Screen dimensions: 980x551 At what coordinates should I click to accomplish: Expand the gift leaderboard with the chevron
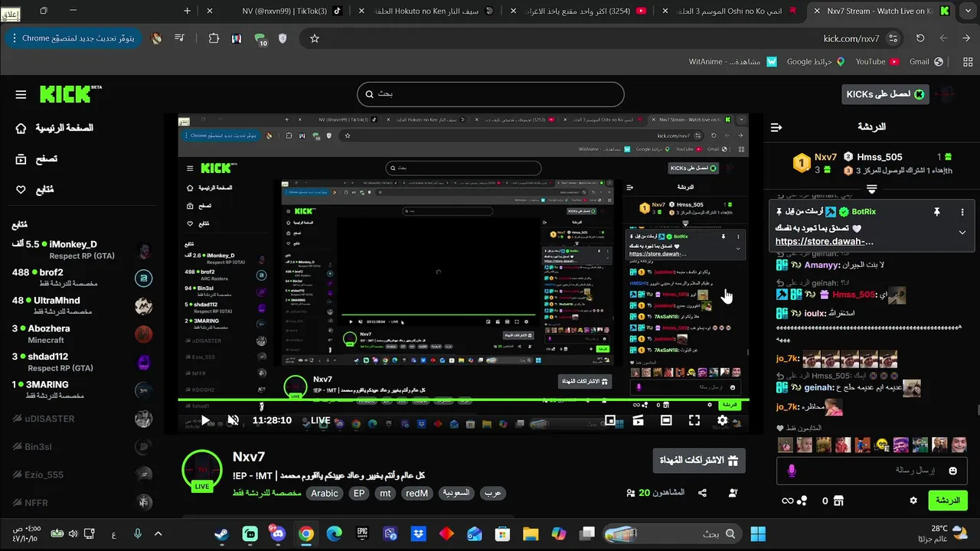871,188
